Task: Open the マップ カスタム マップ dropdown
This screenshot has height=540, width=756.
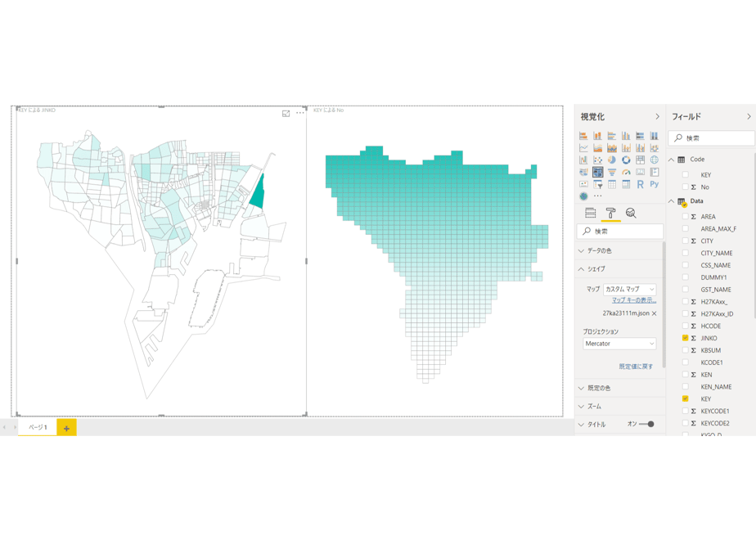Action: 630,290
